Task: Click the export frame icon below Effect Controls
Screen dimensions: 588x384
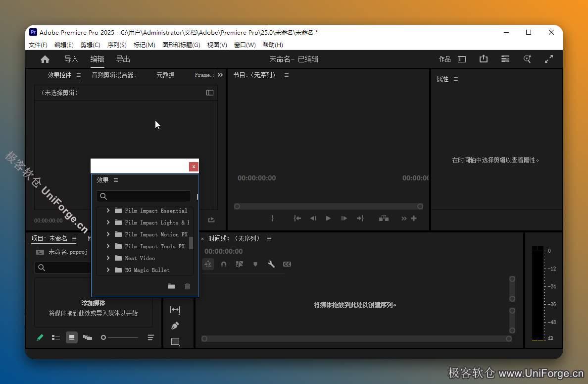Action: click(211, 220)
